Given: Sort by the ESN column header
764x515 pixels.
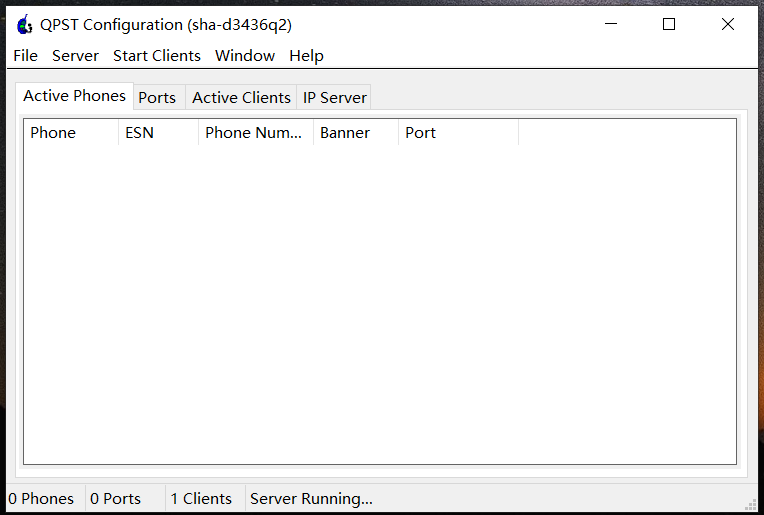Looking at the screenshot, I should click(x=158, y=133).
